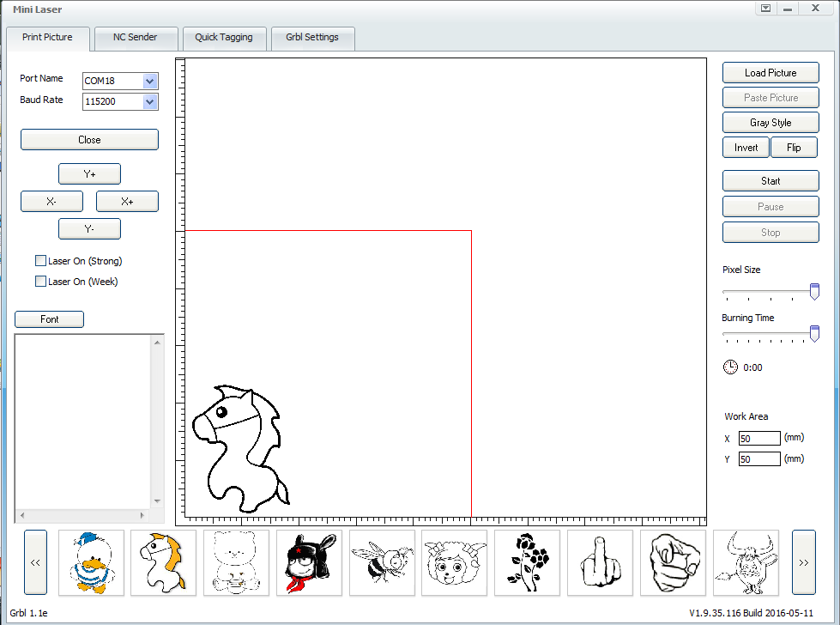
Task: Flip the picture
Action: click(x=794, y=148)
